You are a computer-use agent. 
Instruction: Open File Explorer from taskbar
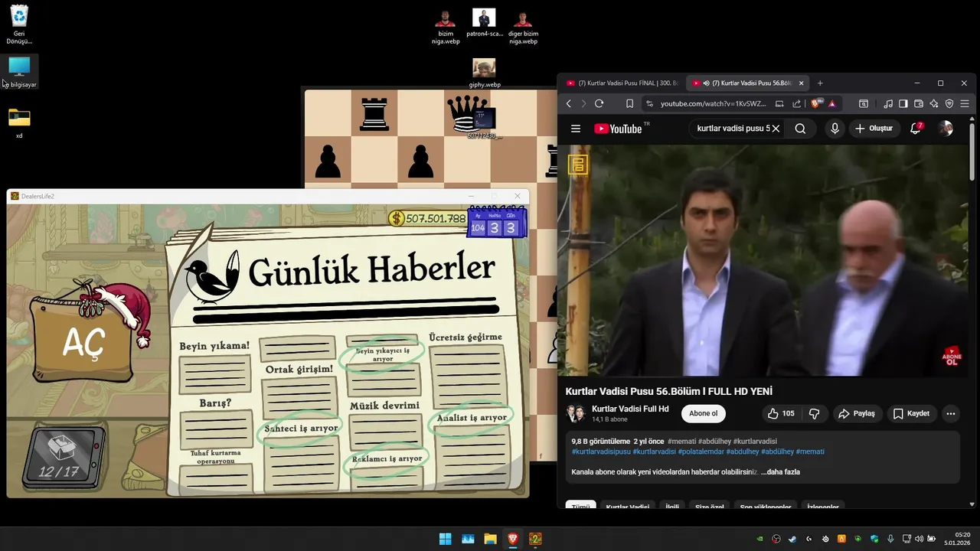click(490, 539)
